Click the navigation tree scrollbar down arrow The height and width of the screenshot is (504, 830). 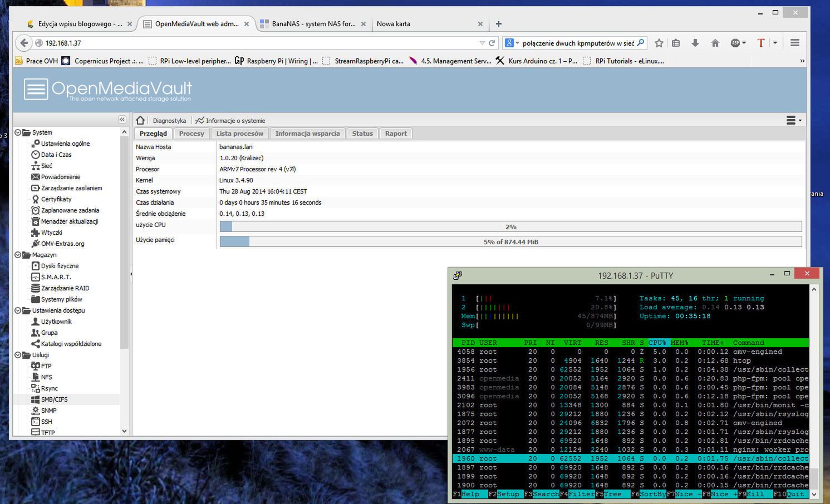pos(124,431)
